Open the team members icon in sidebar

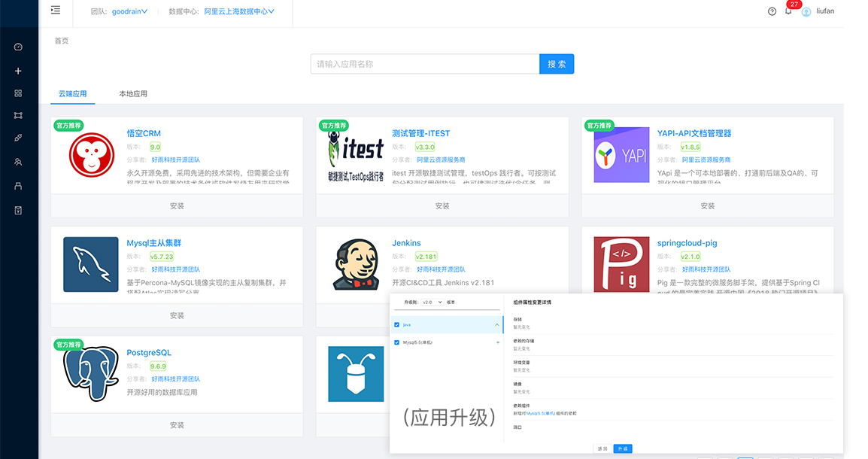point(18,163)
